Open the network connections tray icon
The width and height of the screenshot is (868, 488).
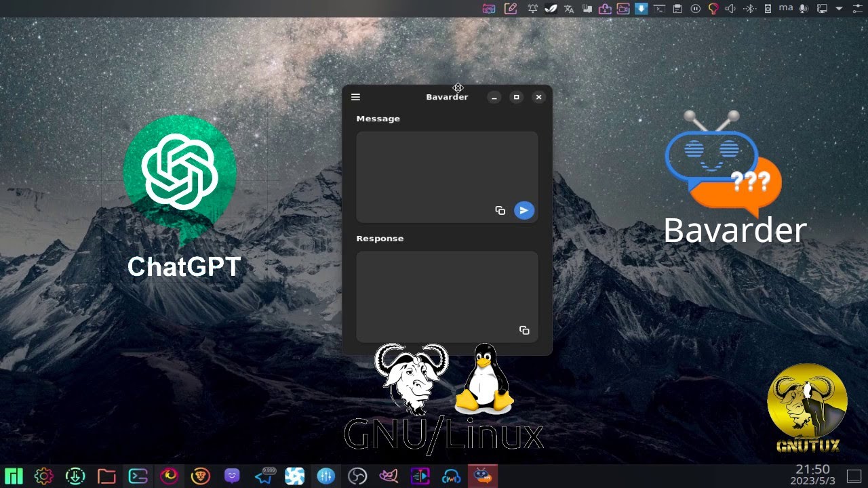tap(822, 8)
